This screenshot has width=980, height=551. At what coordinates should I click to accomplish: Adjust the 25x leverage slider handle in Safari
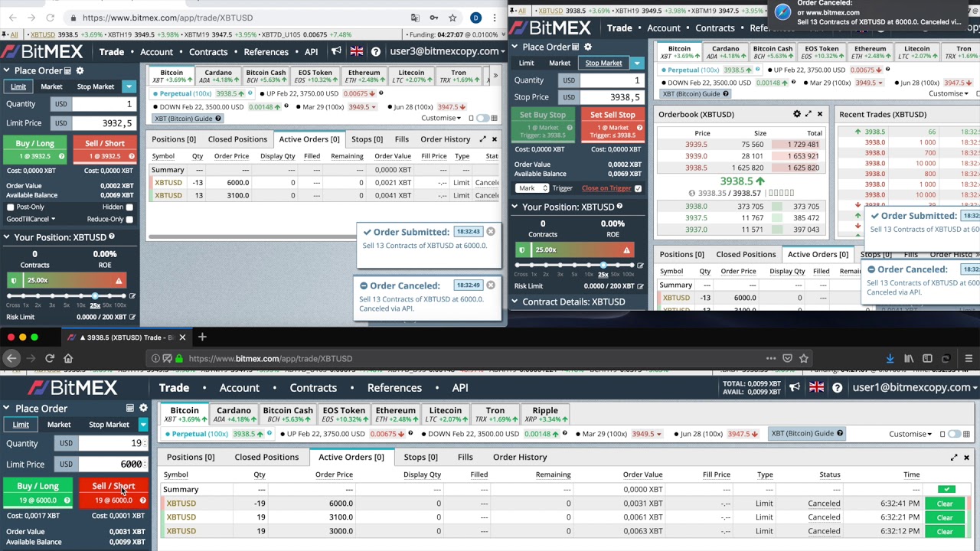tap(603, 265)
